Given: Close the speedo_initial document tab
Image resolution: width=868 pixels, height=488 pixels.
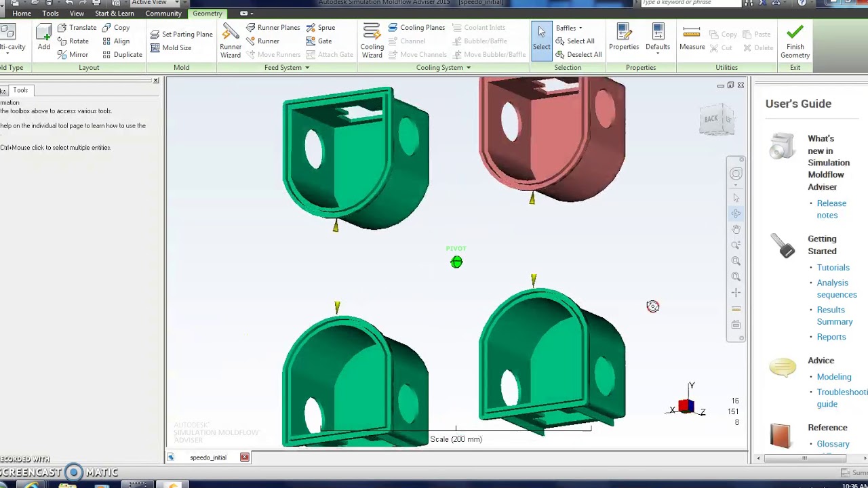Looking at the screenshot, I should coord(244,457).
